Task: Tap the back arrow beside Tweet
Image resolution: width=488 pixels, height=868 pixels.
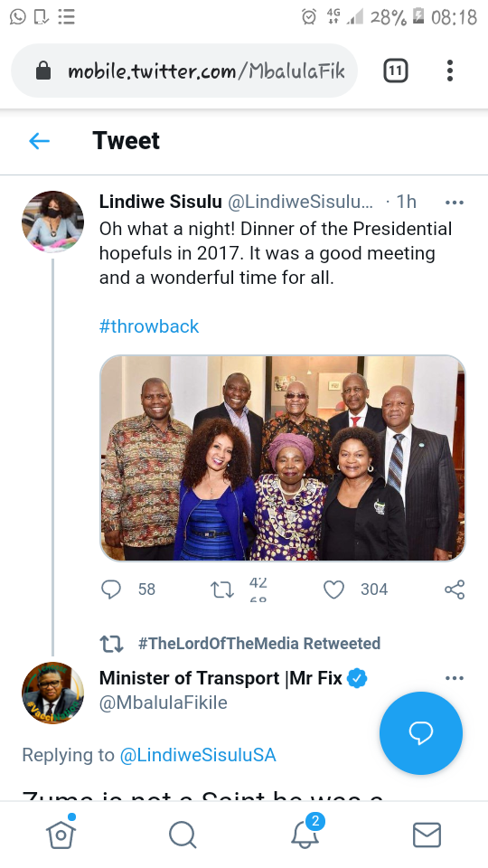Action: [x=39, y=141]
